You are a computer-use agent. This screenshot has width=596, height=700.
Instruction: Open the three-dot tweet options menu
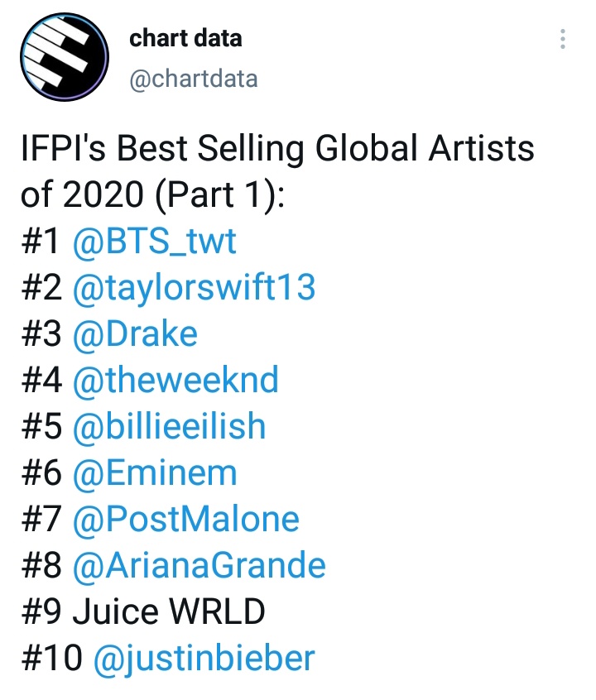563,39
